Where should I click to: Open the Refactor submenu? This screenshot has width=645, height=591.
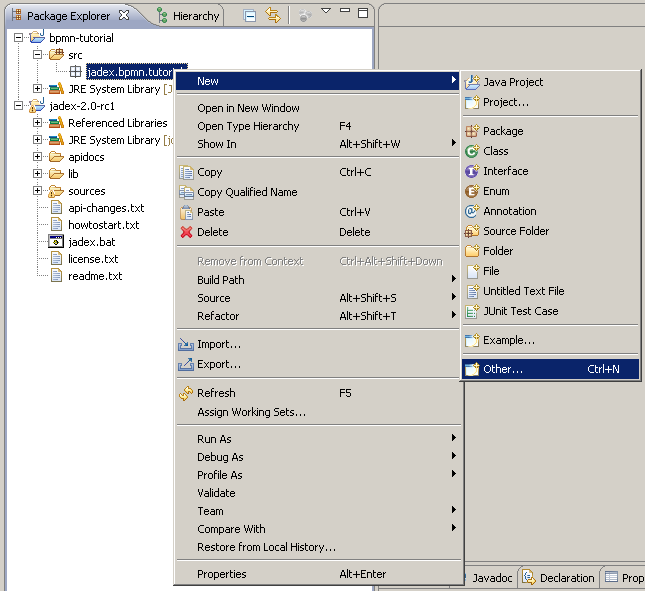[x=218, y=316]
